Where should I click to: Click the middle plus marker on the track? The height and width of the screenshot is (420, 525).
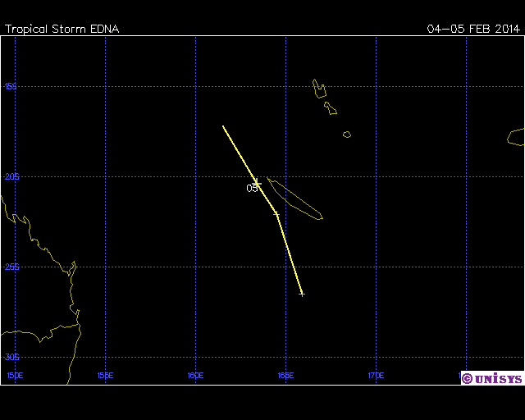(x=276, y=214)
